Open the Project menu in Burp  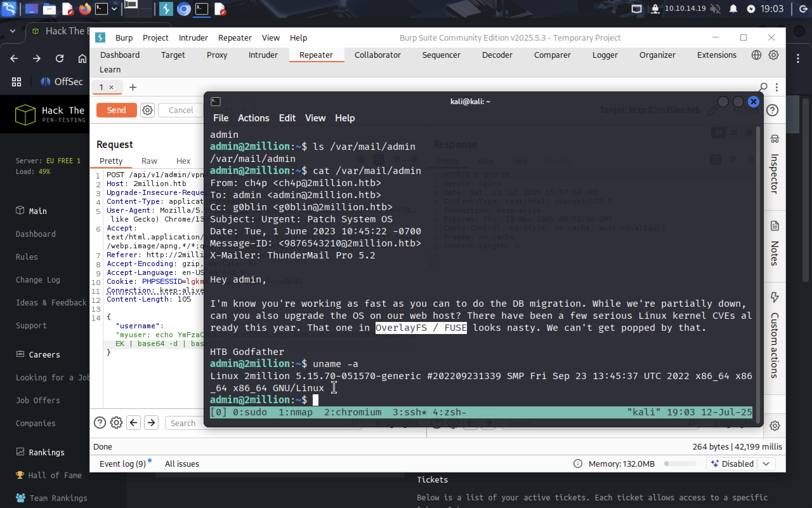(155, 38)
